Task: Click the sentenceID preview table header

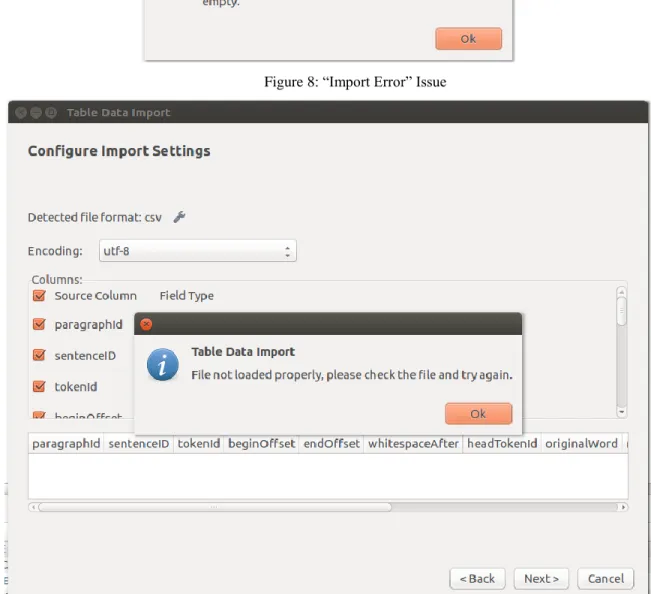Action: click(x=139, y=443)
